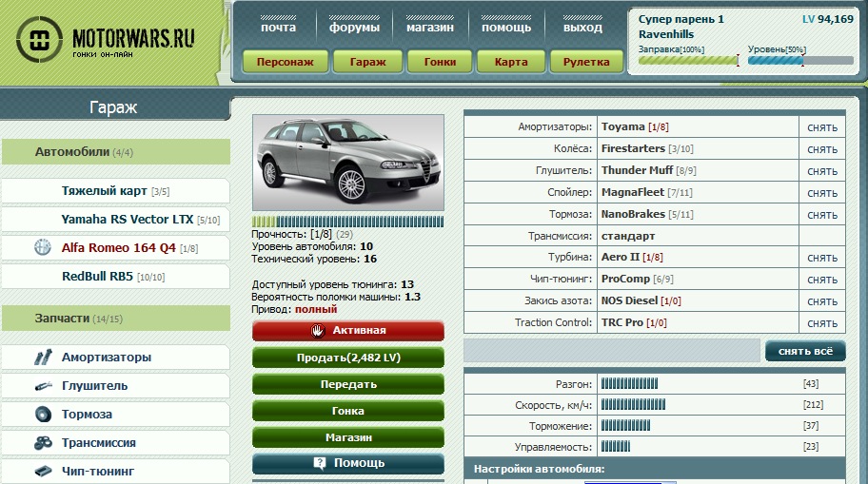
Task: Click the question mark icon on Помощь button
Action: coord(320,463)
